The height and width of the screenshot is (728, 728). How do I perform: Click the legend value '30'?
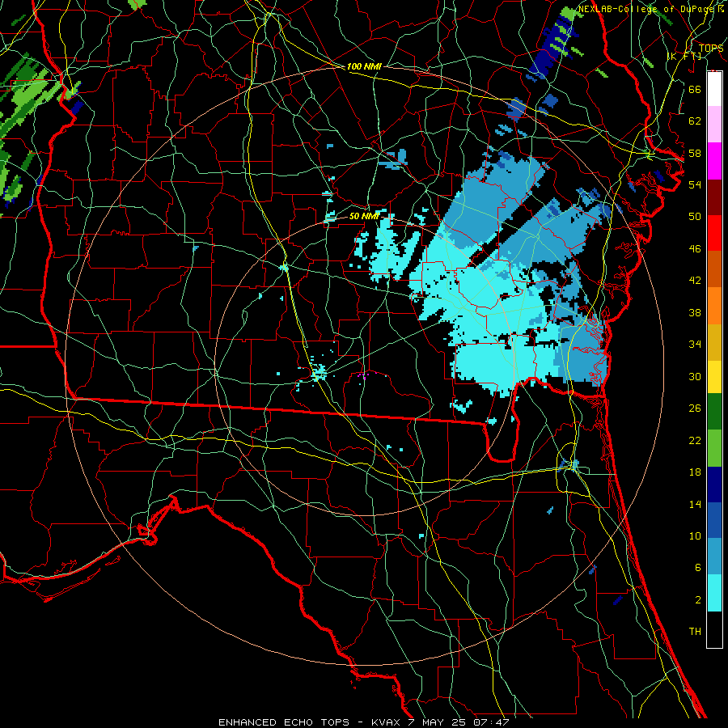[x=695, y=376]
